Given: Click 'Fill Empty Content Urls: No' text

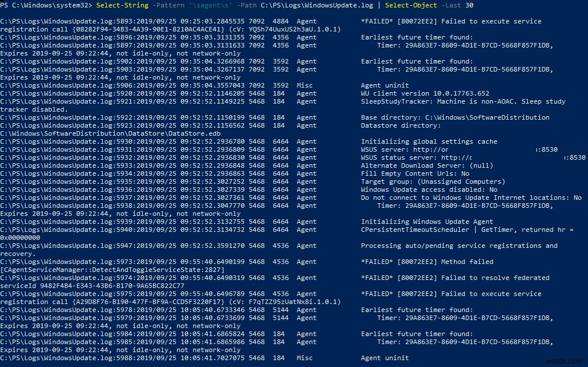Looking at the screenshot, I should click(415, 173).
